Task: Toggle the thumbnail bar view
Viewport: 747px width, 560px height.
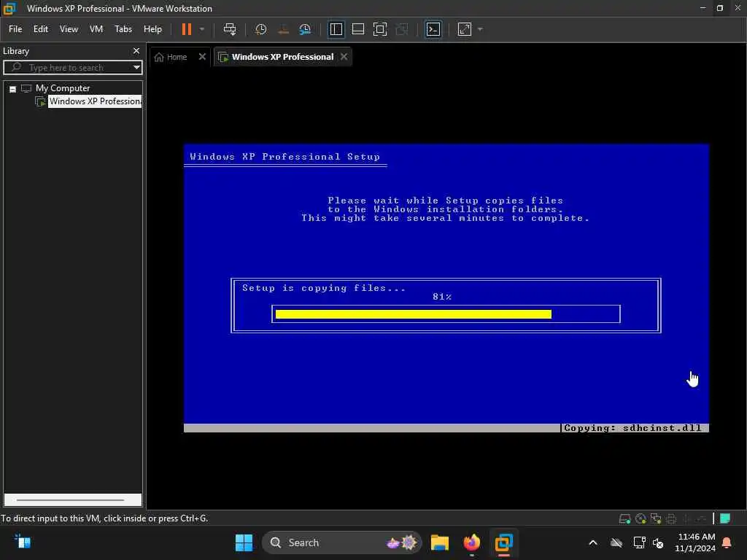Action: point(357,29)
